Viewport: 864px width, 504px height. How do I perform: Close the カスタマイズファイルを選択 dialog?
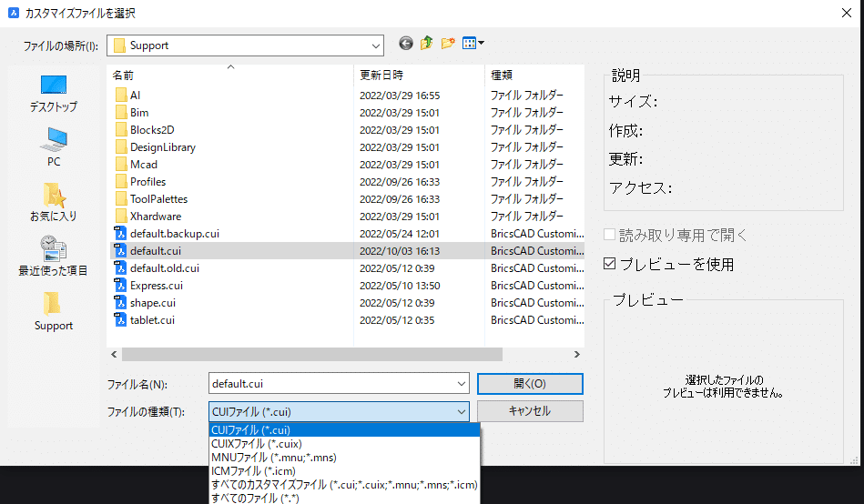tap(847, 13)
